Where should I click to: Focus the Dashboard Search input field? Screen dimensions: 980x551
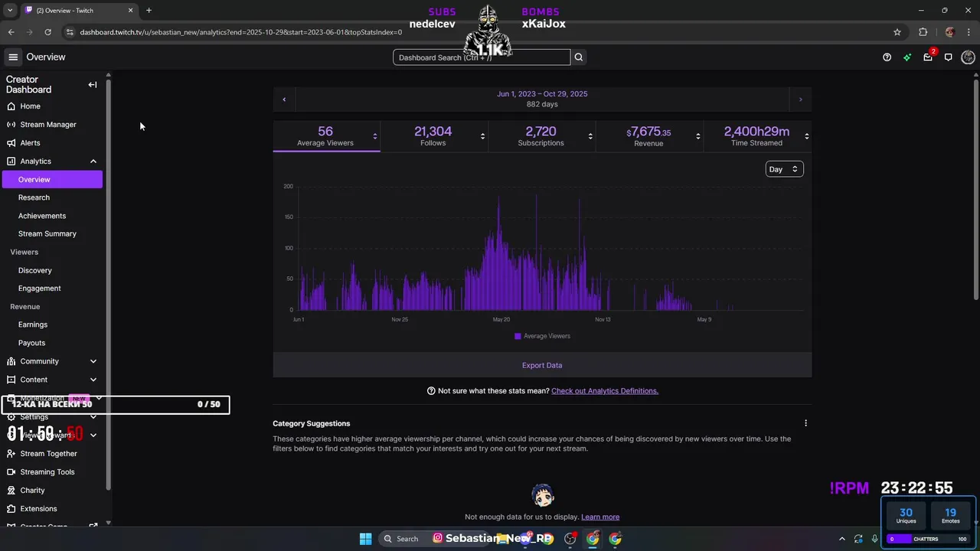[482, 57]
